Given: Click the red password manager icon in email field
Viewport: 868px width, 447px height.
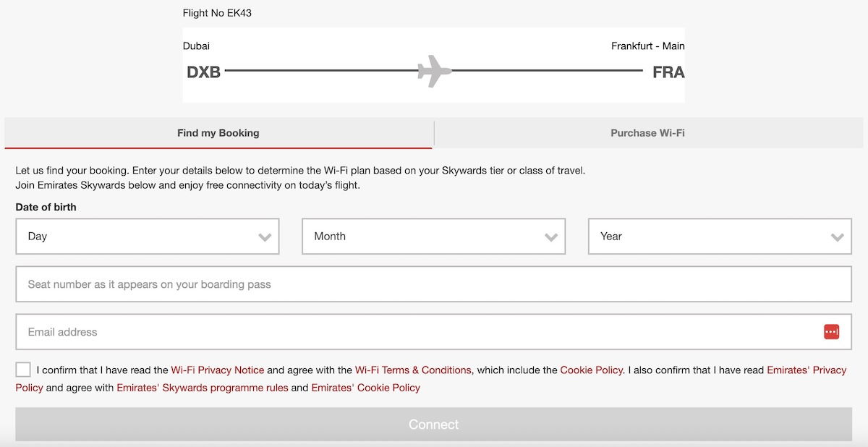Looking at the screenshot, I should click(x=831, y=332).
